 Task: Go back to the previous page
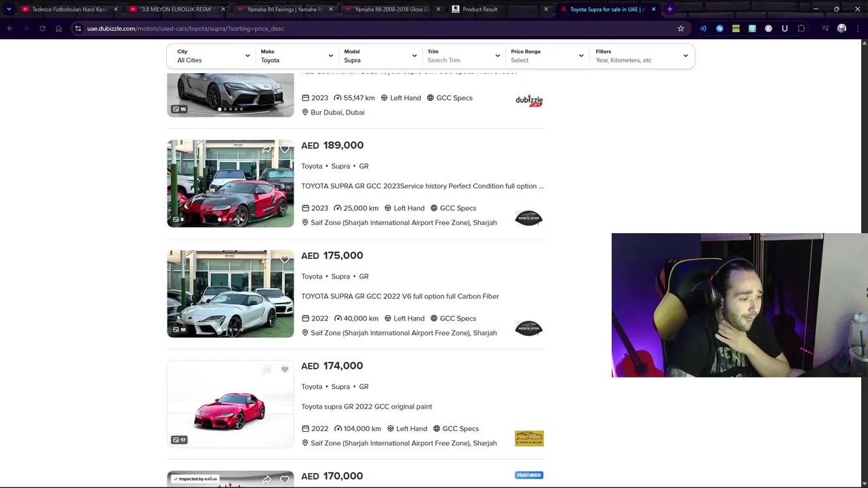tap(9, 28)
